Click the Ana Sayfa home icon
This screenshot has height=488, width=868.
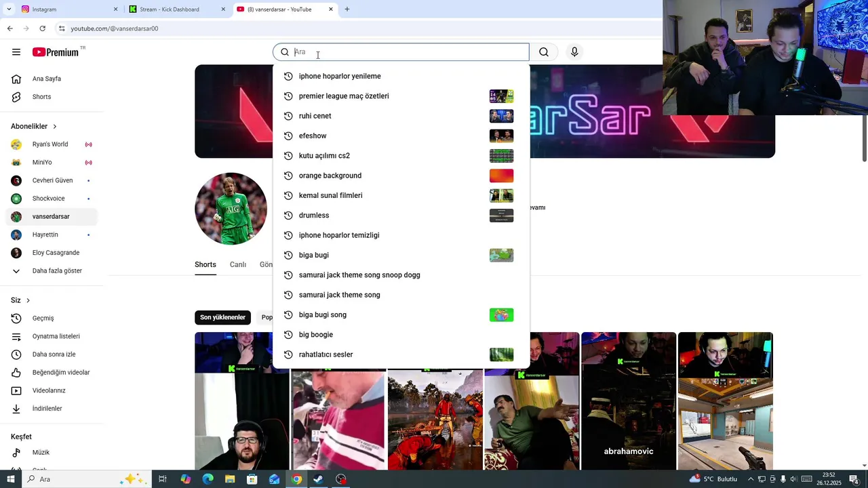tap(16, 79)
